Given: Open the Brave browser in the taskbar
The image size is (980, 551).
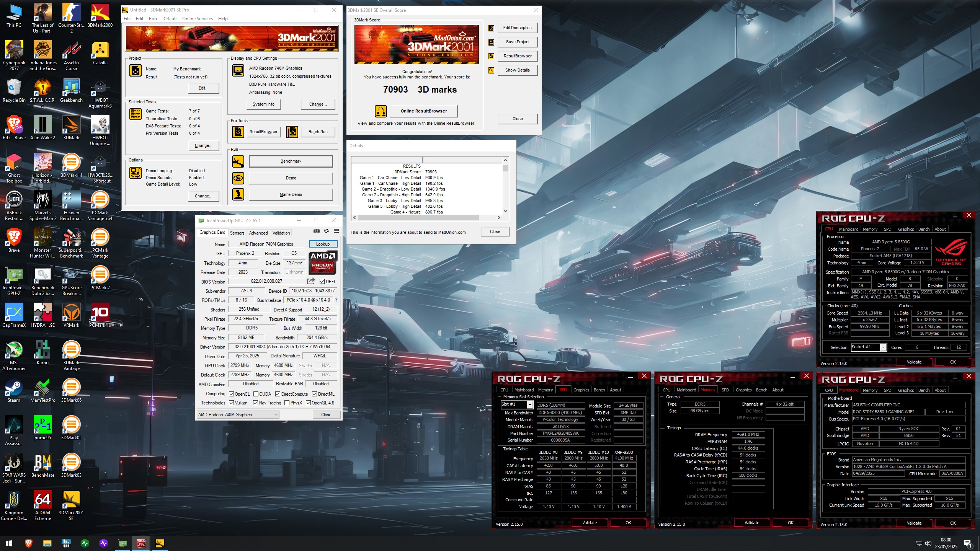Looking at the screenshot, I should pyautogui.click(x=28, y=543).
